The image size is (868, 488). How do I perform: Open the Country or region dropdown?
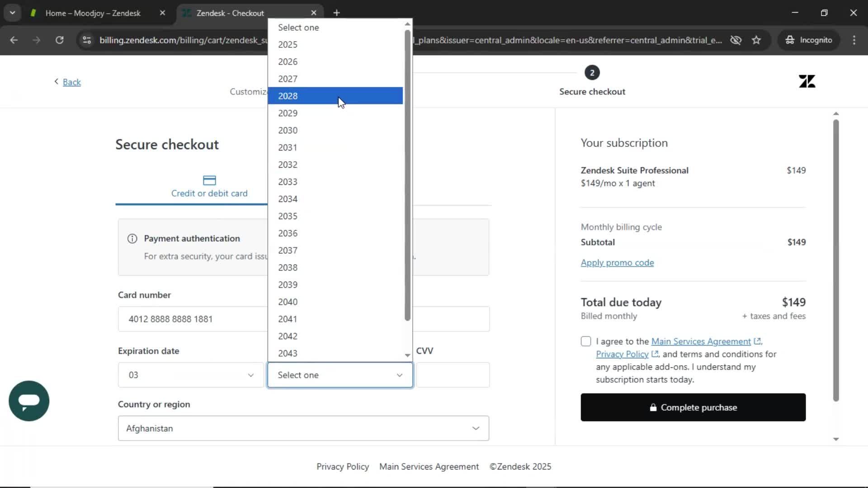303,428
